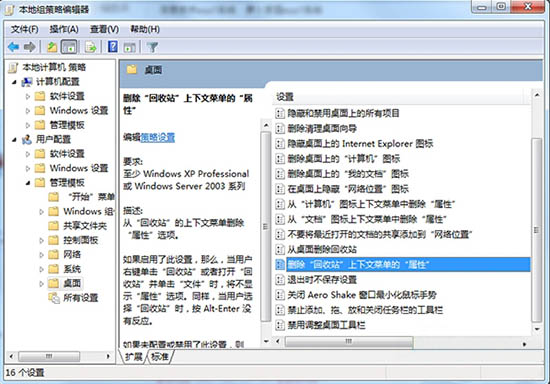Toggle the Show/Hide action pane icon
The image size is (550, 384).
pos(130,47)
